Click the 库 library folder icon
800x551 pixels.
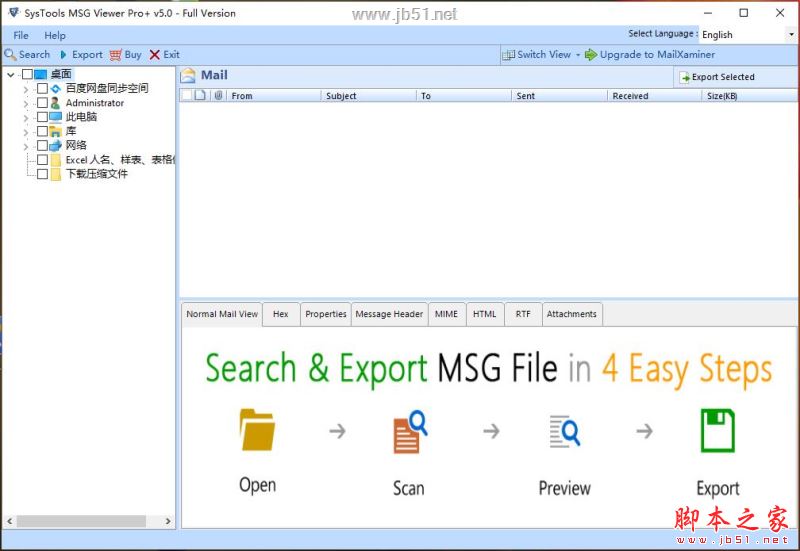coord(56,132)
